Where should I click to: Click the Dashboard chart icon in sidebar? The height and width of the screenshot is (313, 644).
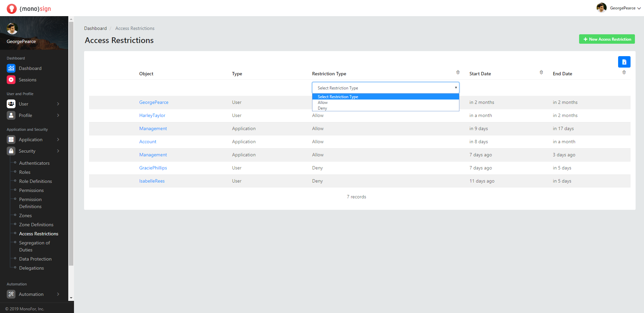click(11, 68)
